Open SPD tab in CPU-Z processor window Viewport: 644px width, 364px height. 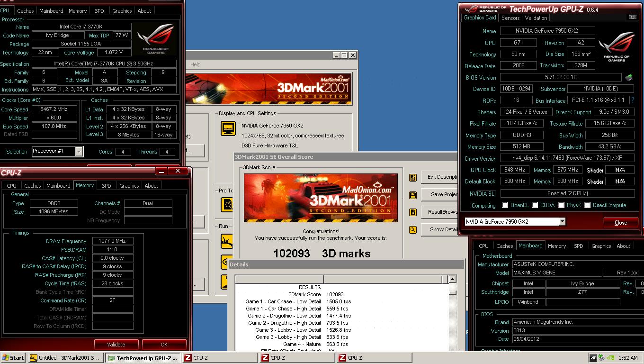tap(99, 10)
